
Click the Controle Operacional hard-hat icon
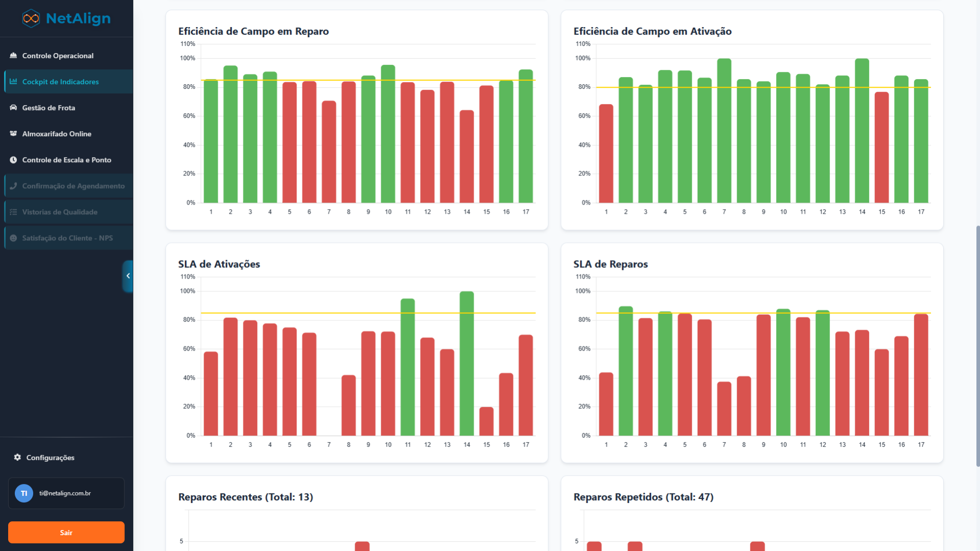[x=13, y=56]
